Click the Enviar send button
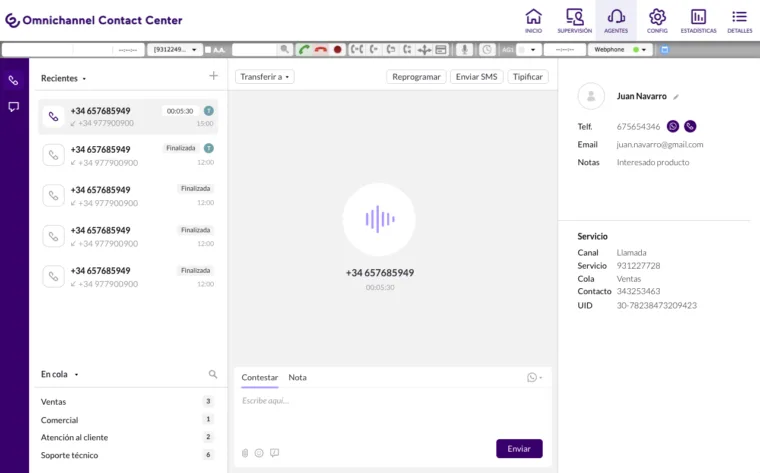 519,449
